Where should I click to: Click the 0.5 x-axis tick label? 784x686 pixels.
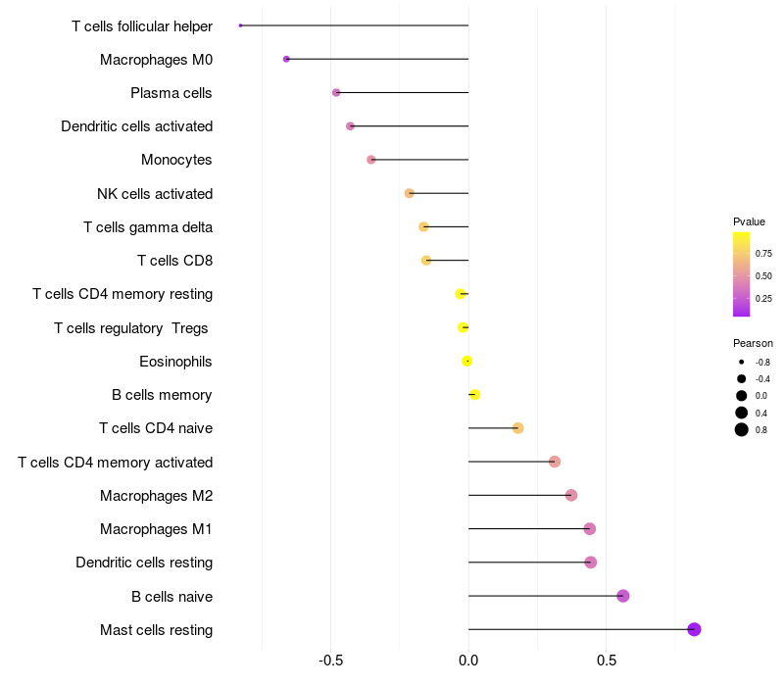606,661
